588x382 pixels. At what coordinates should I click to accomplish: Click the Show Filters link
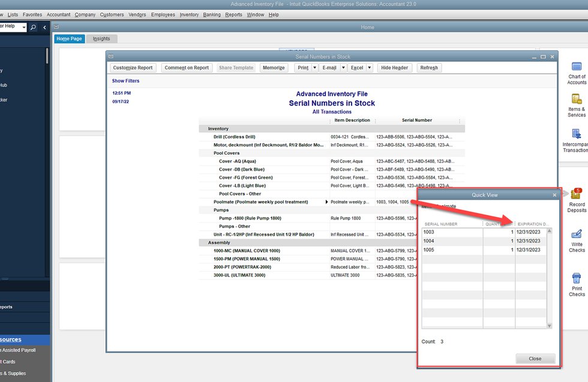pos(125,81)
